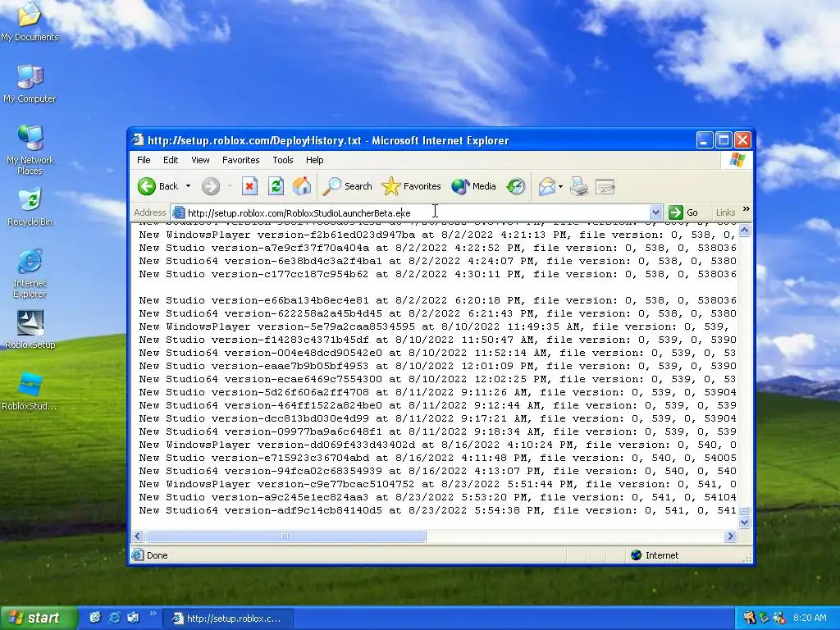This screenshot has width=840, height=630.
Task: Refresh the page using the Refresh icon
Action: click(276, 186)
